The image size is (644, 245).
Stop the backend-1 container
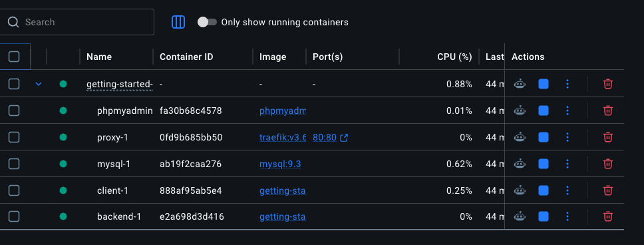coord(544,216)
